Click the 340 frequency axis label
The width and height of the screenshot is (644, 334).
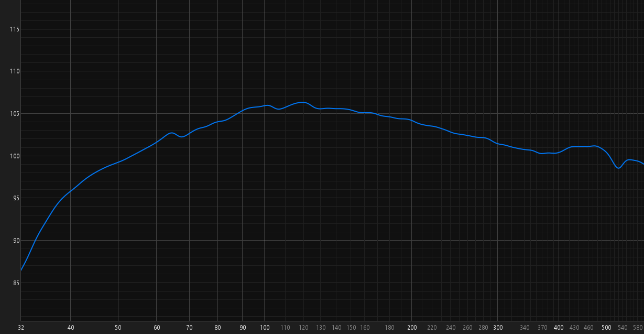coord(525,328)
